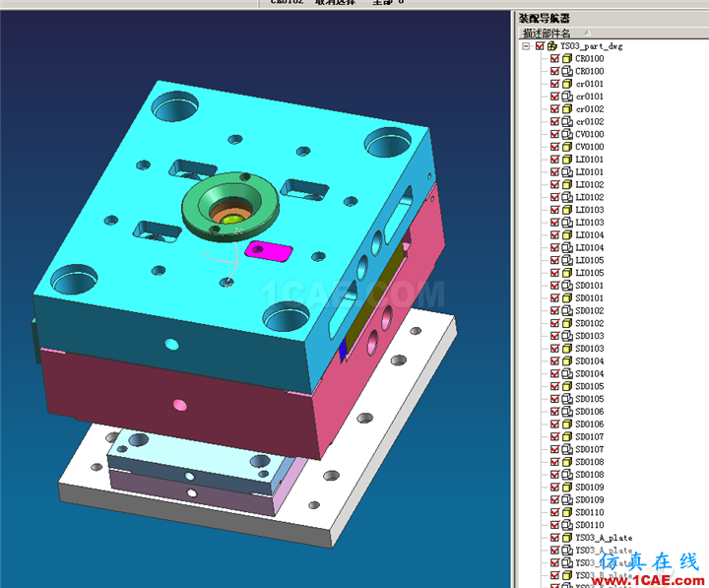
Task: Uncheck SD0104 row with solid yellow icon
Action: 554,360
